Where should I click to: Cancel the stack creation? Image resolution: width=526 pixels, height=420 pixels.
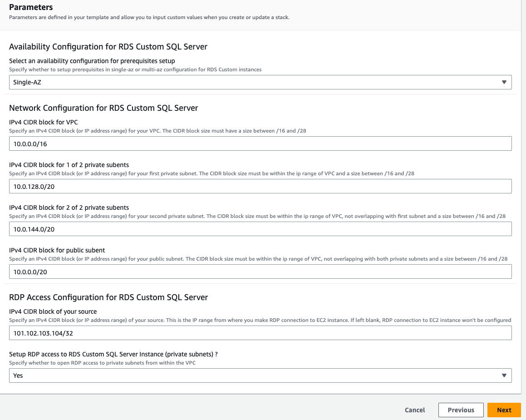(414, 410)
